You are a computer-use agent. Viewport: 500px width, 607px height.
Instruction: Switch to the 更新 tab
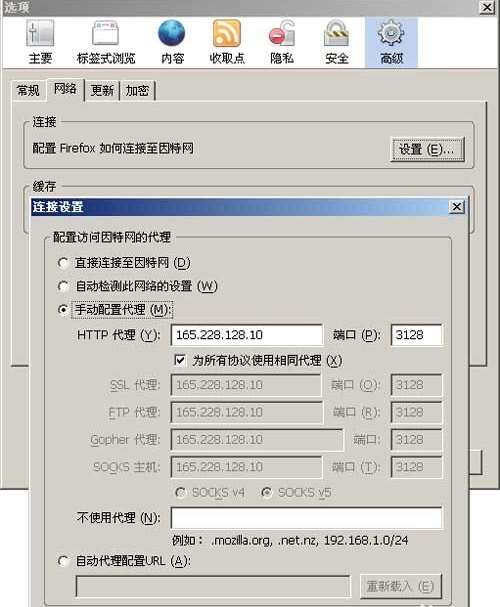[102, 91]
